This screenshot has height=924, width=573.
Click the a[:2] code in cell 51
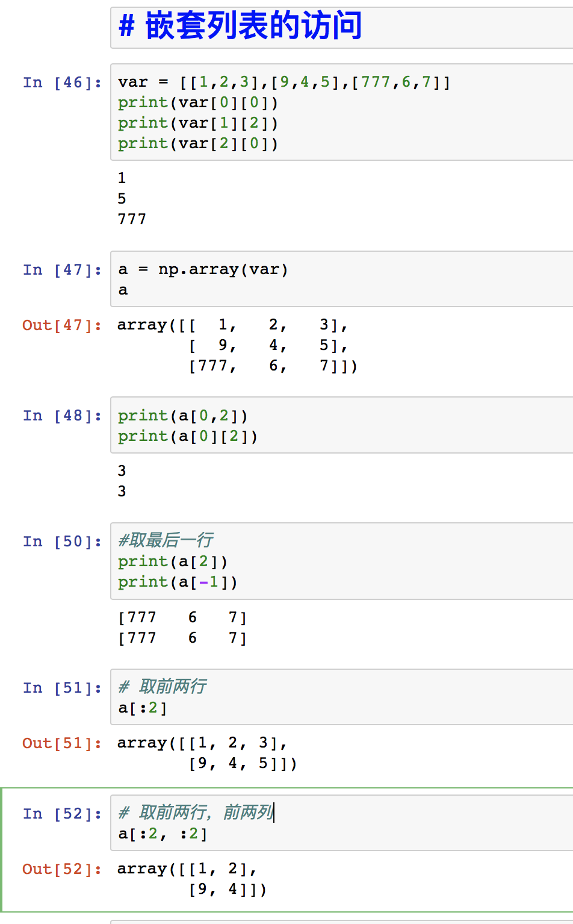pos(143,708)
